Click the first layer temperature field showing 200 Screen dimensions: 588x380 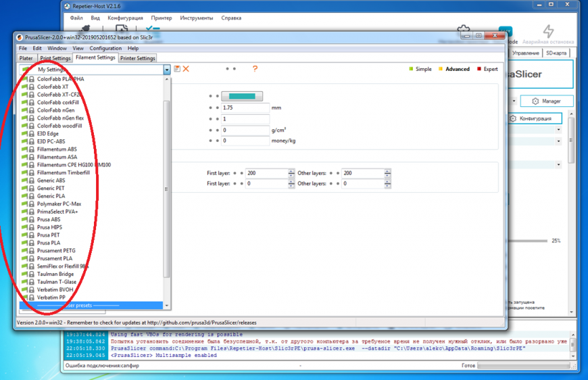point(267,173)
